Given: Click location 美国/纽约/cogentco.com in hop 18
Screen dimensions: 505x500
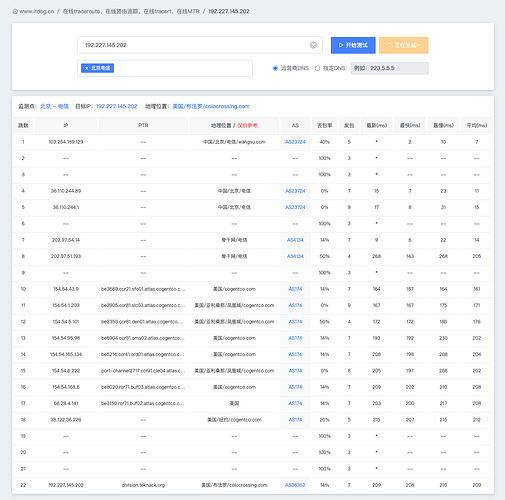Looking at the screenshot, I should [234, 420].
